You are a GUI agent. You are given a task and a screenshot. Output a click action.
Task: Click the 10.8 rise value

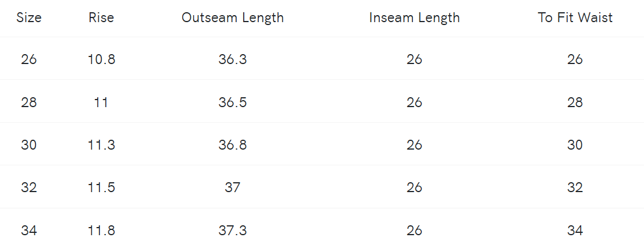tap(101, 59)
